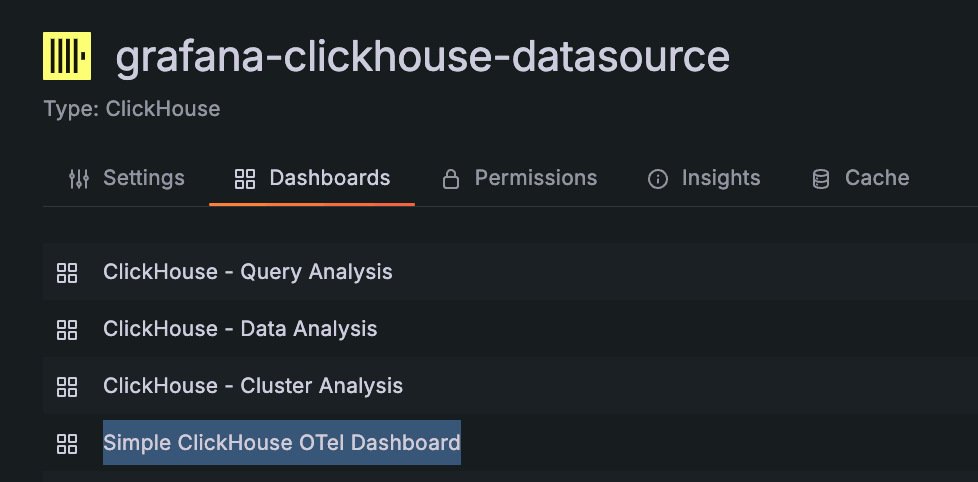Click the grafana-clickhouse-datasource page title
The width and height of the screenshot is (978, 482).
pos(422,56)
